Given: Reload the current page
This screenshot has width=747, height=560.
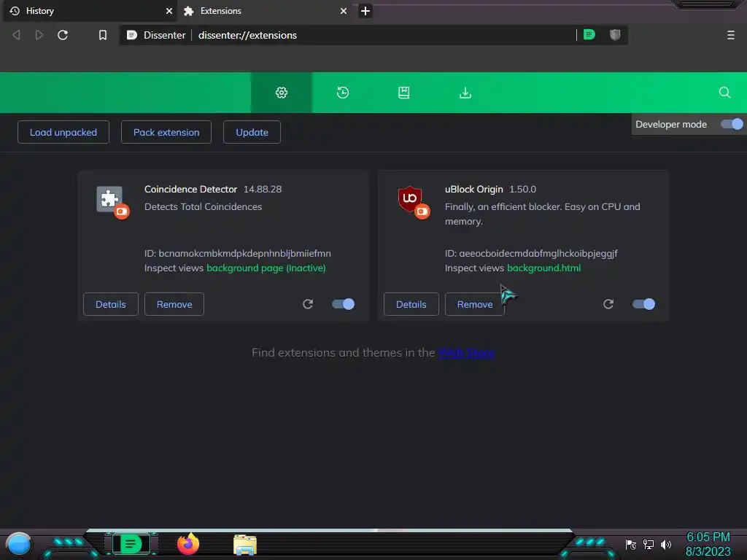Looking at the screenshot, I should [63, 35].
